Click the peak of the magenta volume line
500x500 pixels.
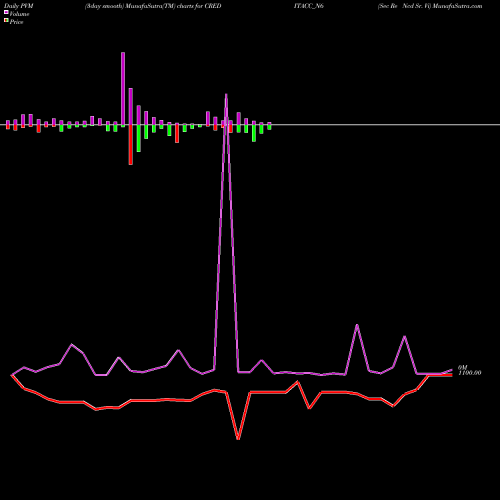226,95
